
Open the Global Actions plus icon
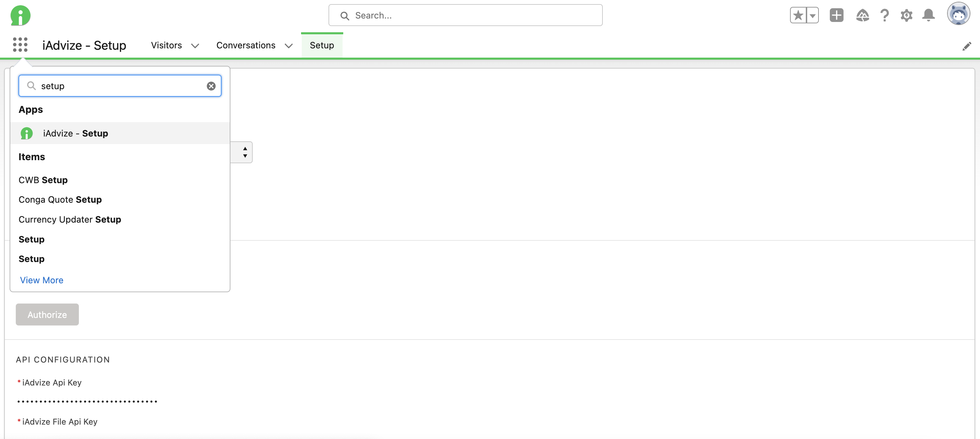pyautogui.click(x=836, y=15)
